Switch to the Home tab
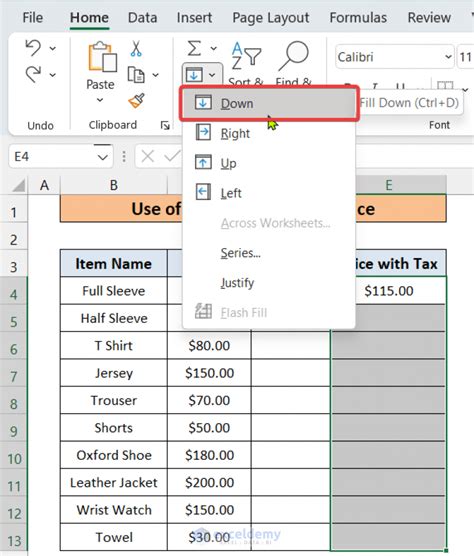This screenshot has width=474, height=556. pos(89,17)
